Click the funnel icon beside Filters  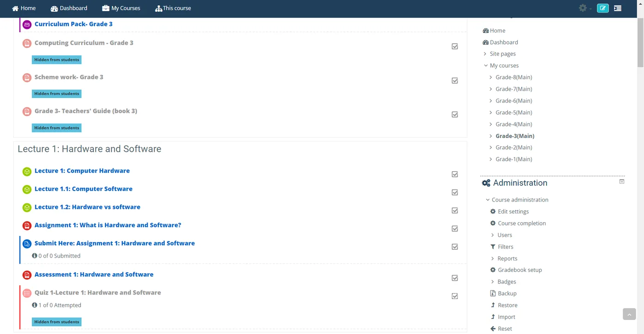tap(493, 247)
